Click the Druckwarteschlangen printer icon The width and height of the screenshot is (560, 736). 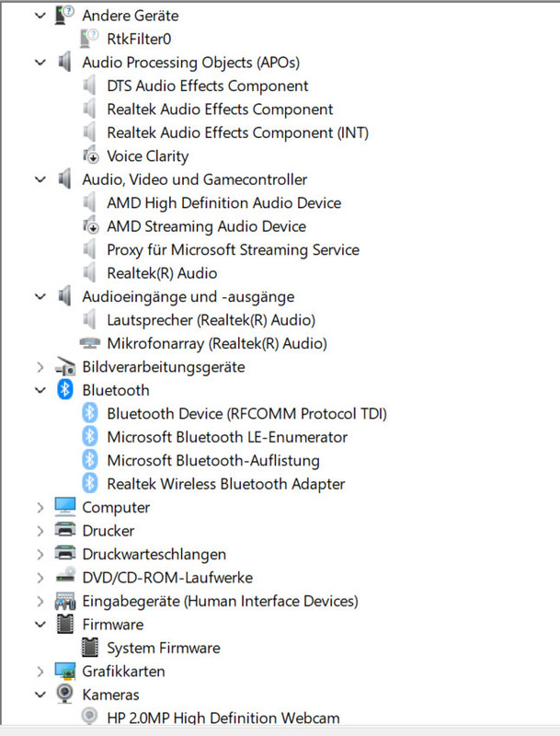(x=64, y=554)
